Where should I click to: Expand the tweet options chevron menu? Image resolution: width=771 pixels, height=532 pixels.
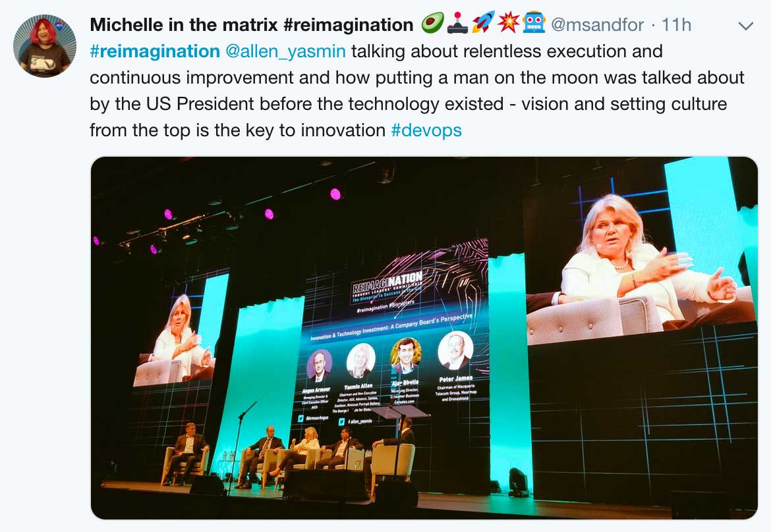pos(746,26)
